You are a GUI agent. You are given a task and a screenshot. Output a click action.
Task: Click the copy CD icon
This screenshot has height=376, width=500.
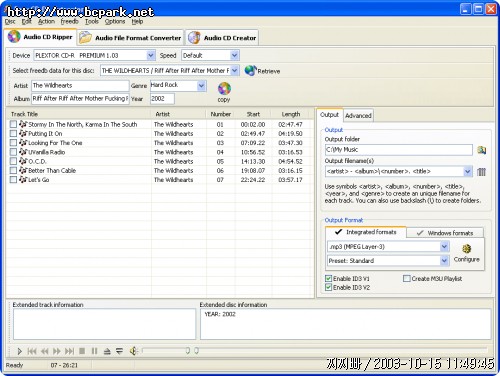click(224, 89)
